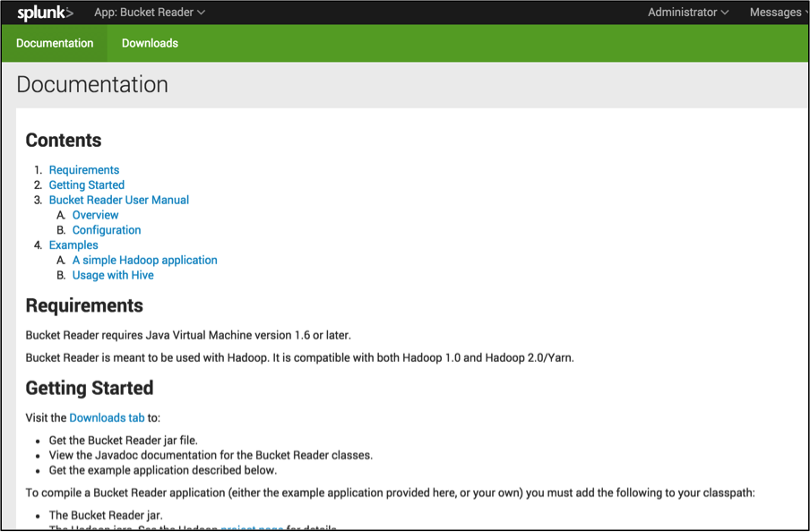Image resolution: width=810 pixels, height=532 pixels.
Task: Click the Splunk logo
Action: (x=46, y=13)
